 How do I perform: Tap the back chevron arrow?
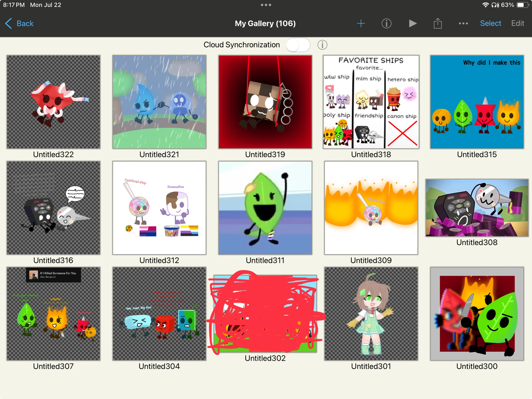click(x=9, y=23)
